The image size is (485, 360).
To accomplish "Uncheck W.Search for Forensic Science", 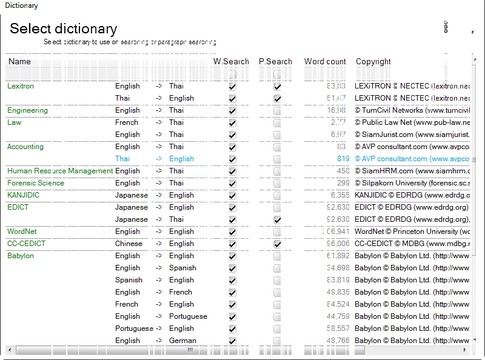I will pos(232,184).
